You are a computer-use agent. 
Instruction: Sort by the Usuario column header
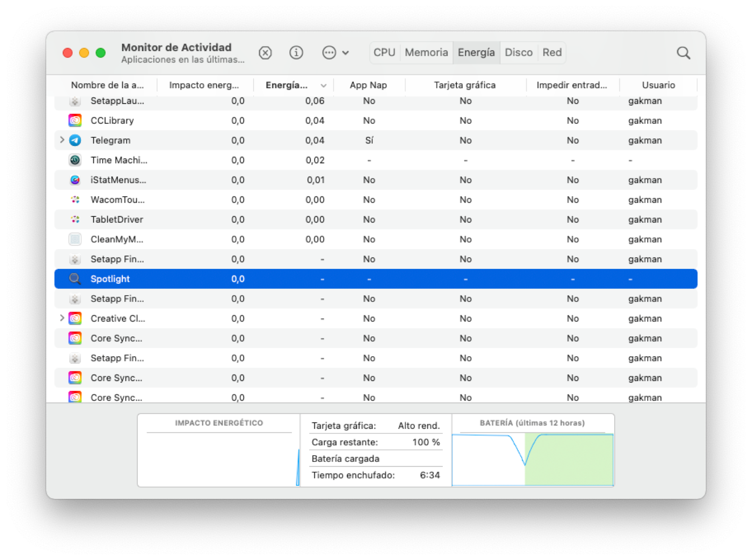[x=658, y=85]
